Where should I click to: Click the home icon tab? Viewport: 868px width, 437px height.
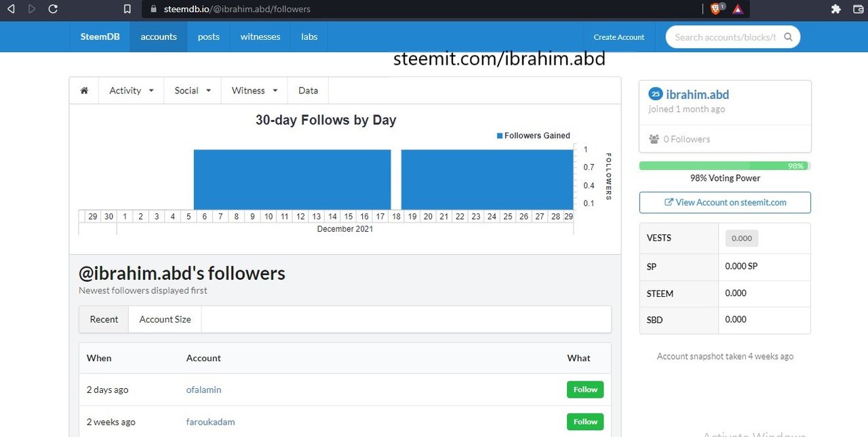[x=84, y=90]
